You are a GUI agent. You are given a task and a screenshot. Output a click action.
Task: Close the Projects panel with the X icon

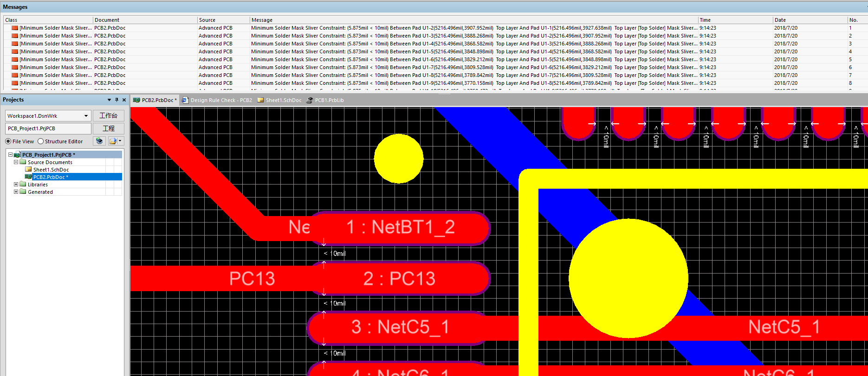pyautogui.click(x=124, y=100)
